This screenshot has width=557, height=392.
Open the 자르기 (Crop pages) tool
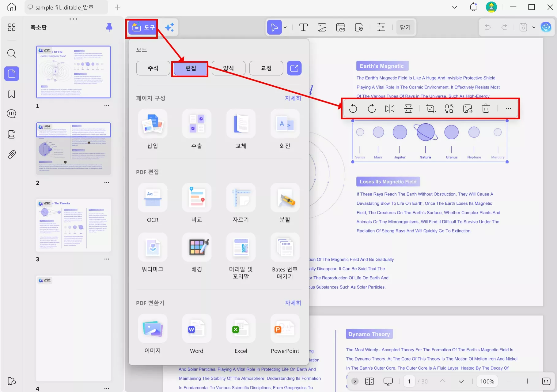[x=241, y=203]
